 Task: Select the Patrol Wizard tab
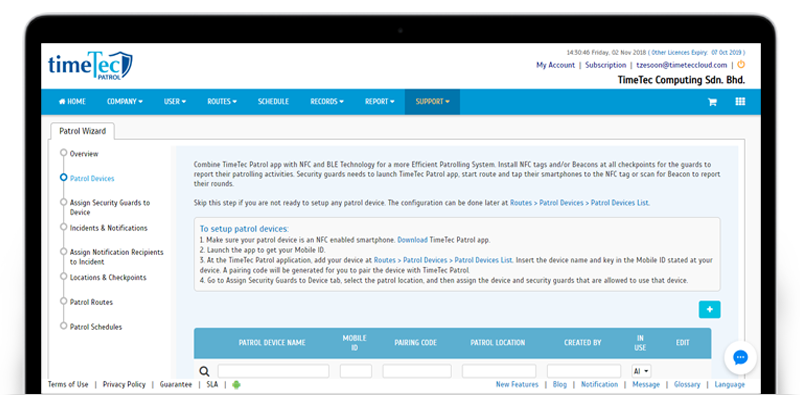tap(83, 131)
